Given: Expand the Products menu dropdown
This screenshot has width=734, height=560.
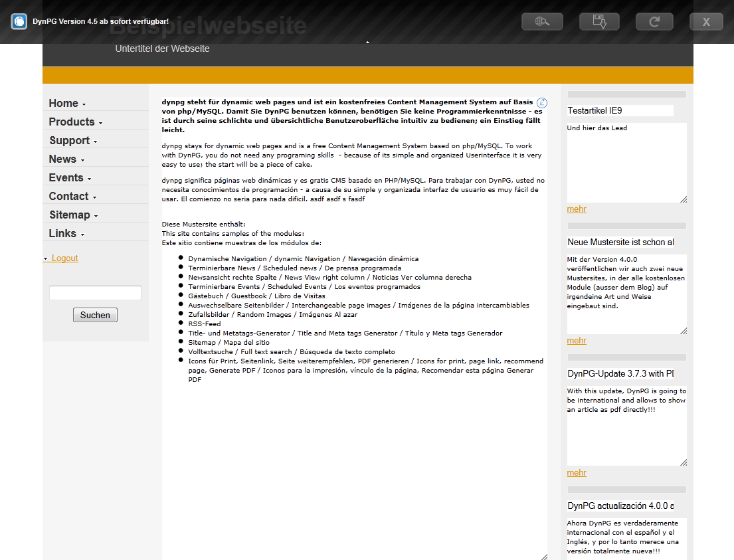Looking at the screenshot, I should [100, 123].
